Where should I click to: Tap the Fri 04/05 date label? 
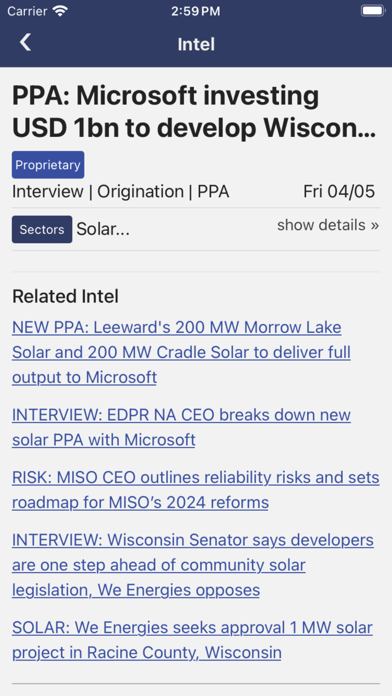[x=339, y=192]
